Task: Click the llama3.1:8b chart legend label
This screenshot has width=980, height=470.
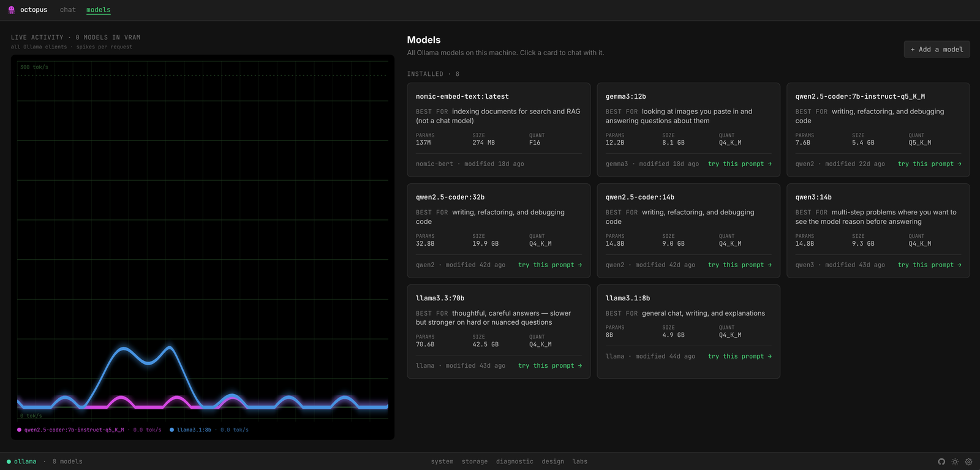Action: tap(194, 430)
